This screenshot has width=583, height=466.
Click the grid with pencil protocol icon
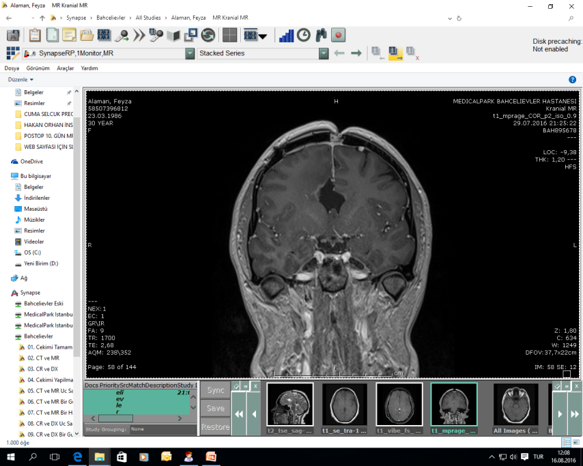tap(13, 53)
